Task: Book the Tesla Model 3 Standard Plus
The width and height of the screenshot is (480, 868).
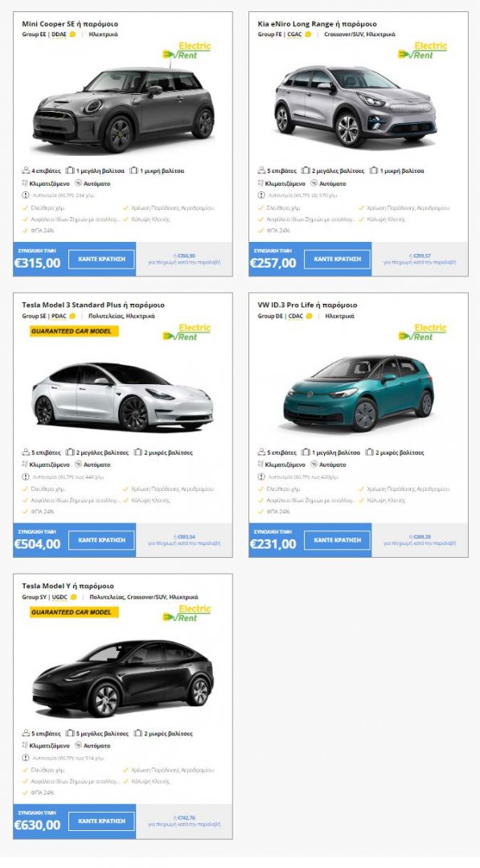Action: coord(102,540)
